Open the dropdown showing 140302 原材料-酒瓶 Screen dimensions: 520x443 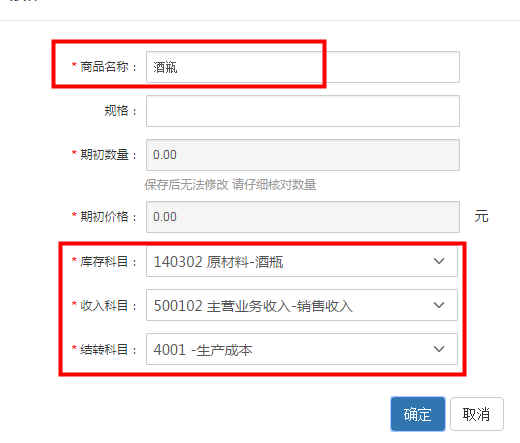(302, 261)
